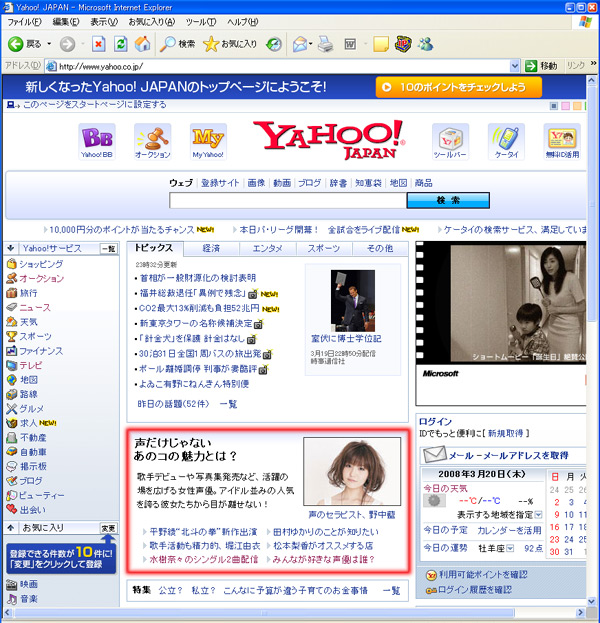The width and height of the screenshot is (600, 623).
Task: Open the 野中藍 voice actress photo thumbnail
Action: click(352, 471)
